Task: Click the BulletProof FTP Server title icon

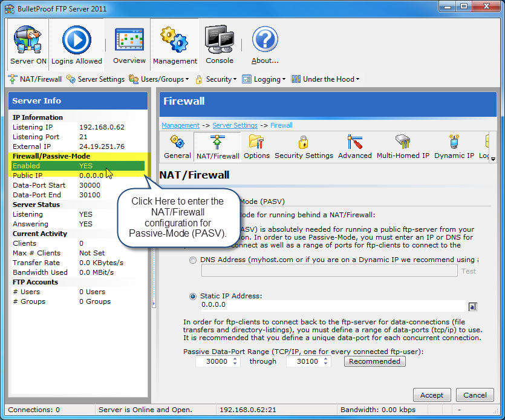Action: coord(10,8)
